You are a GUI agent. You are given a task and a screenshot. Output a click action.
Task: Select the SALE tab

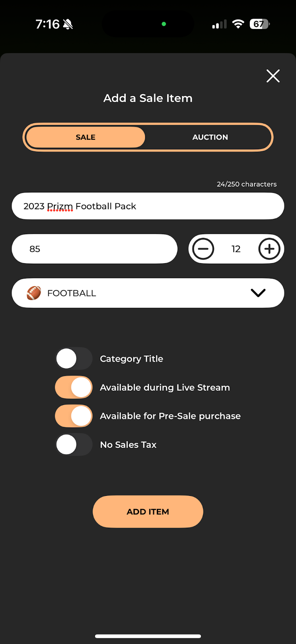pyautogui.click(x=86, y=137)
